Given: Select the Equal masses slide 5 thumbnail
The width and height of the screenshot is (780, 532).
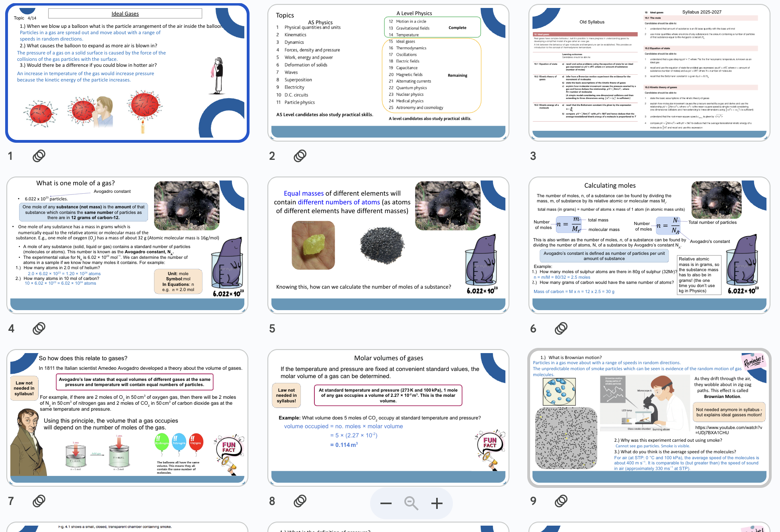Looking at the screenshot, I should coord(388,245).
